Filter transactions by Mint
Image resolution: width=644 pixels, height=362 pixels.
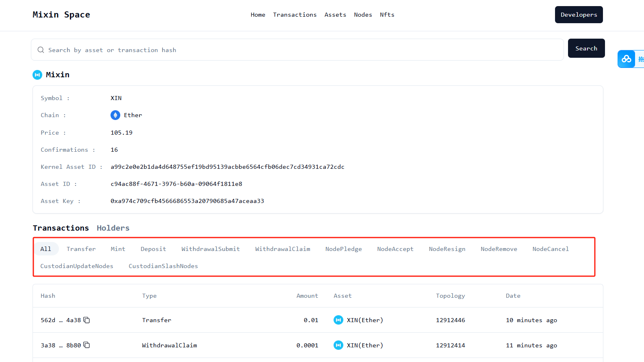(118, 249)
